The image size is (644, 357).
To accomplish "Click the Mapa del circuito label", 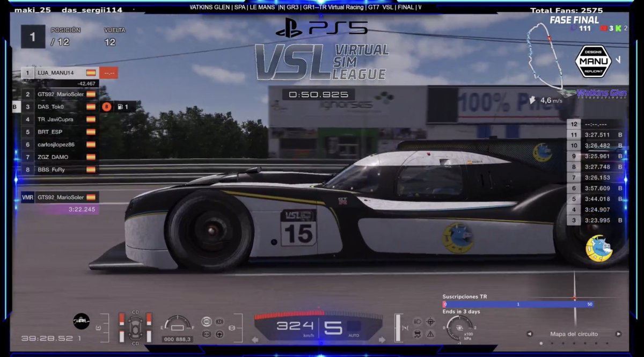I will point(574,333).
